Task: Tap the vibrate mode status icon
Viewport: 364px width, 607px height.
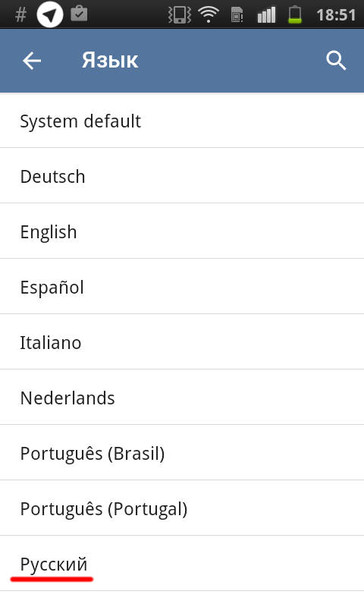Action: [179, 14]
